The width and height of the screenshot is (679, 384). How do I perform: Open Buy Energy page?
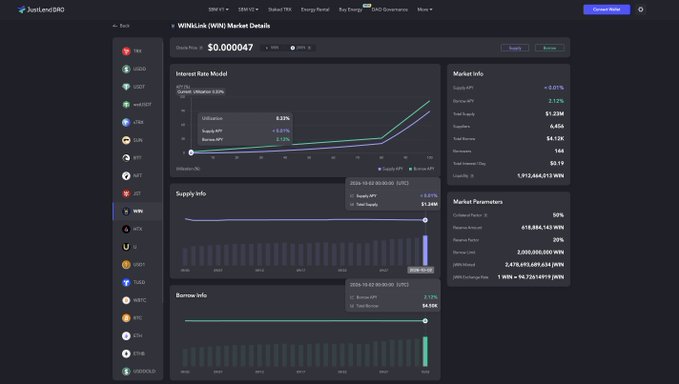pos(350,10)
